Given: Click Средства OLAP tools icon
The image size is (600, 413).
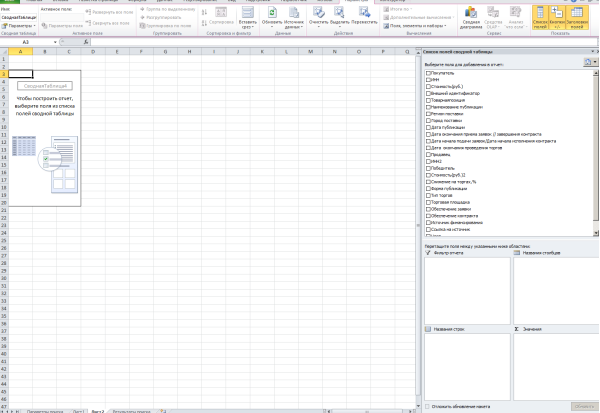Looking at the screenshot, I should [493, 13].
